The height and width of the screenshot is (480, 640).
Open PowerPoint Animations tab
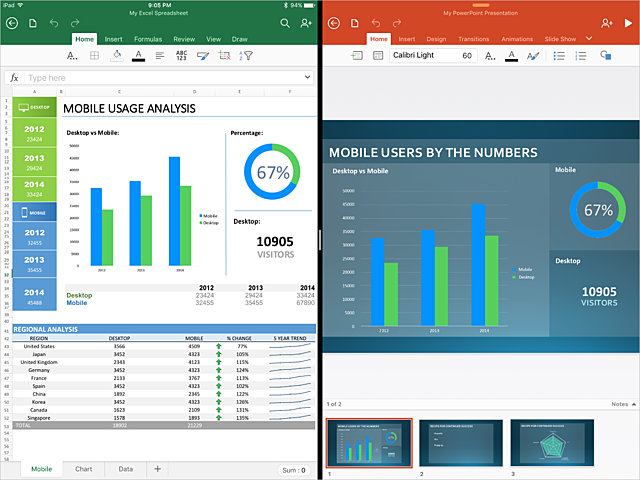coord(517,39)
